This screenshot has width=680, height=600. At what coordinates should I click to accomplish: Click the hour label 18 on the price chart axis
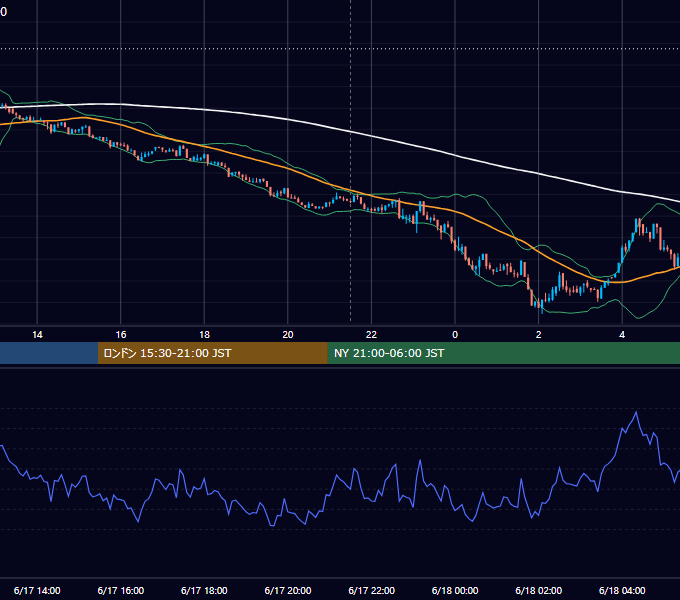point(204,335)
